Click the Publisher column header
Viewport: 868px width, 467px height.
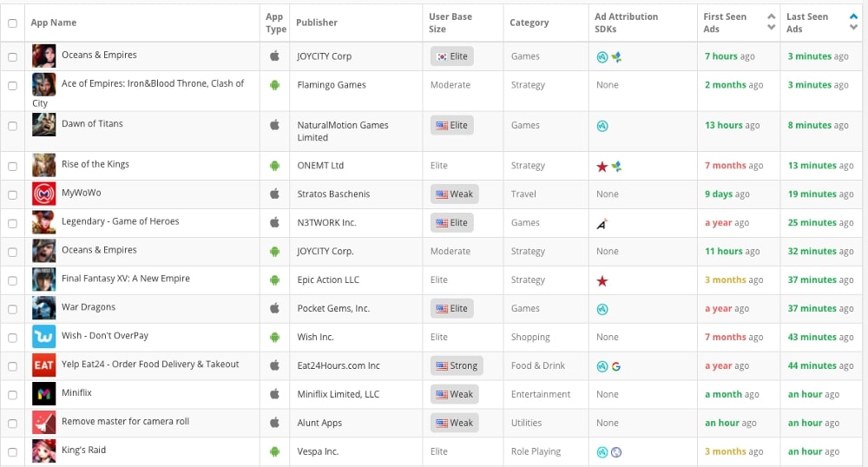click(x=317, y=23)
